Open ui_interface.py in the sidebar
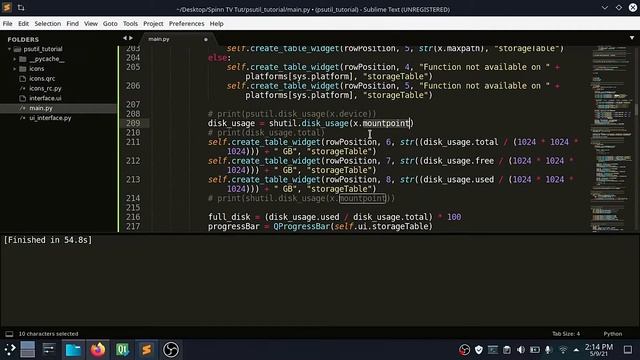Image resolution: width=640 pixels, height=360 pixels. point(50,118)
